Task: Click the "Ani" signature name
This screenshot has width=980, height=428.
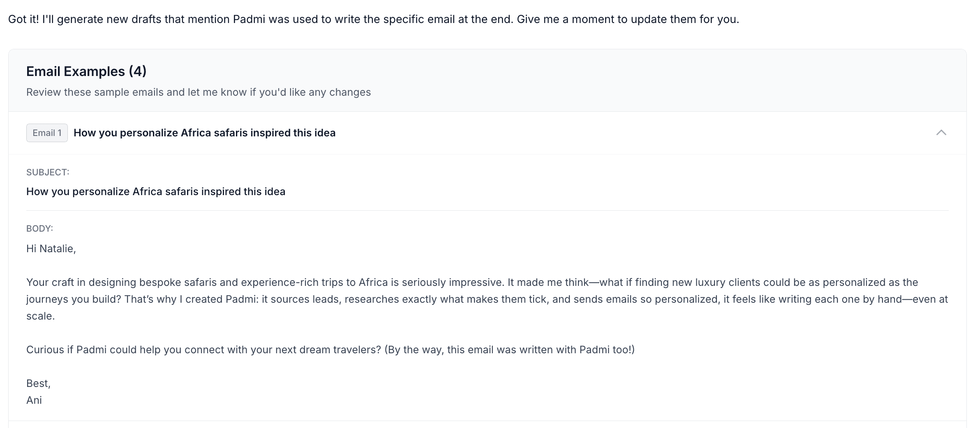Action: (34, 400)
